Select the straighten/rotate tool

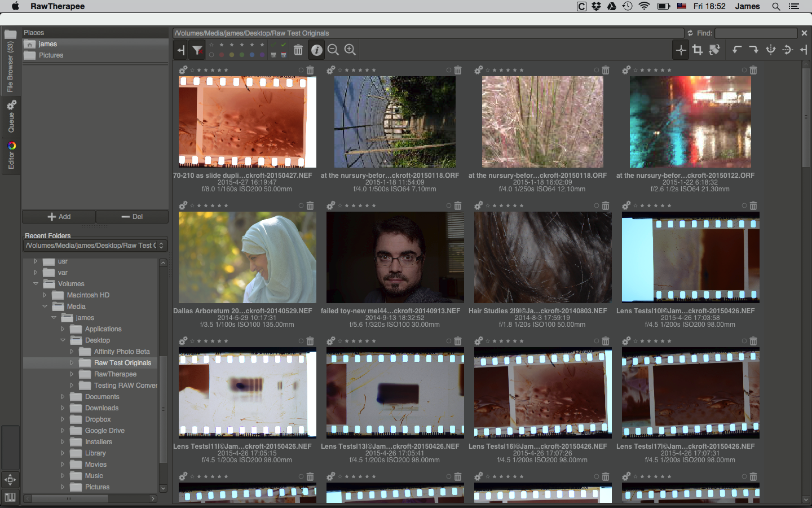click(x=714, y=50)
